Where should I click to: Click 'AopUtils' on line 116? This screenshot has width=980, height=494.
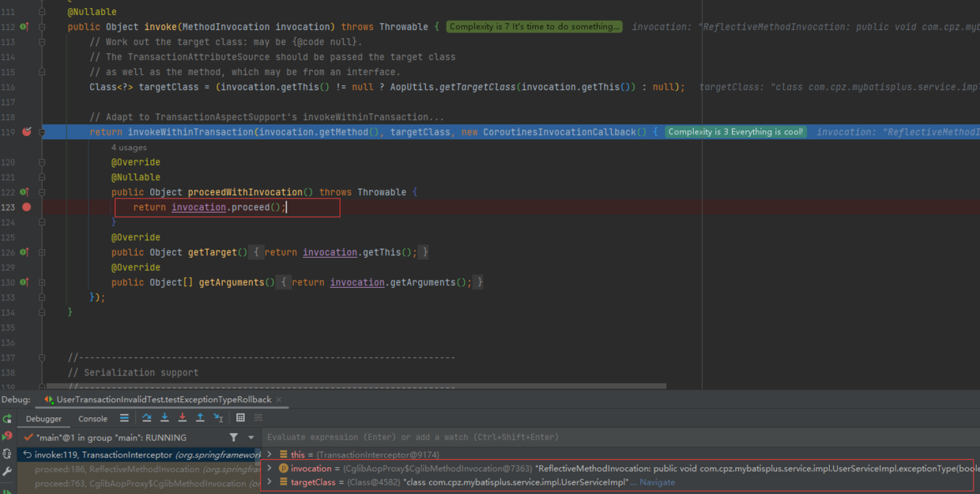click(413, 87)
